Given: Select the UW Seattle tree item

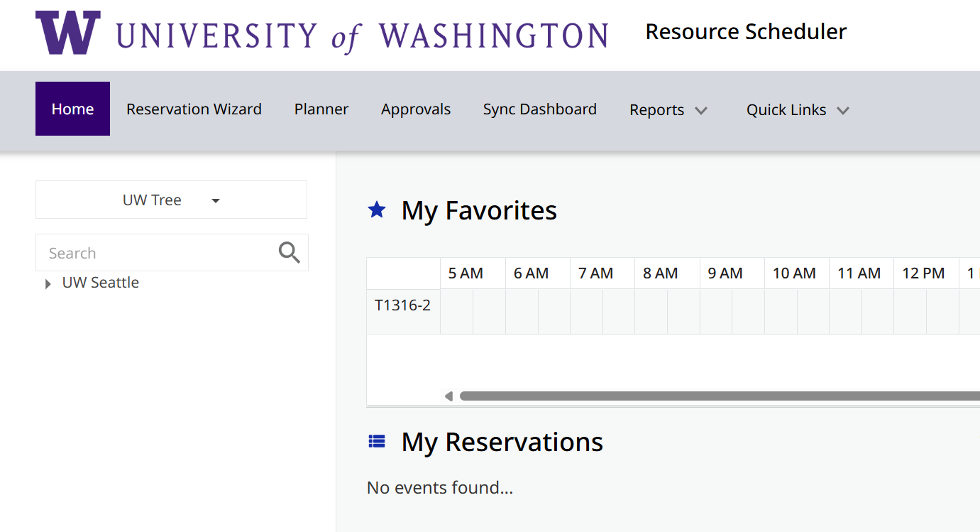Looking at the screenshot, I should 101,283.
